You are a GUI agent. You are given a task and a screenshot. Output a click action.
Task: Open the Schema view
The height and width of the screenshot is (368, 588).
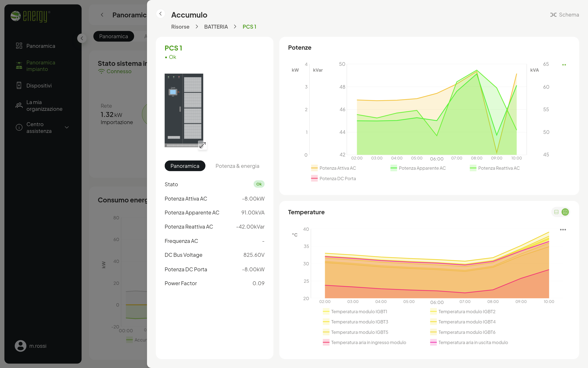tap(565, 15)
